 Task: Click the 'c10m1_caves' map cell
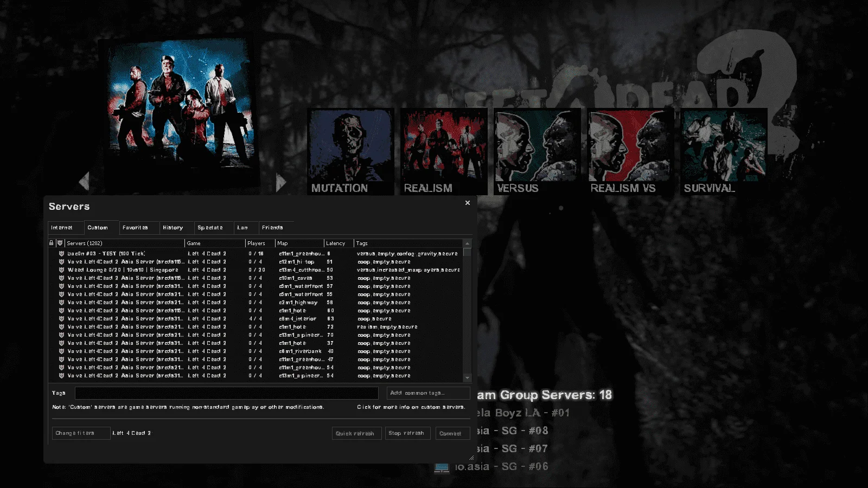coord(296,278)
